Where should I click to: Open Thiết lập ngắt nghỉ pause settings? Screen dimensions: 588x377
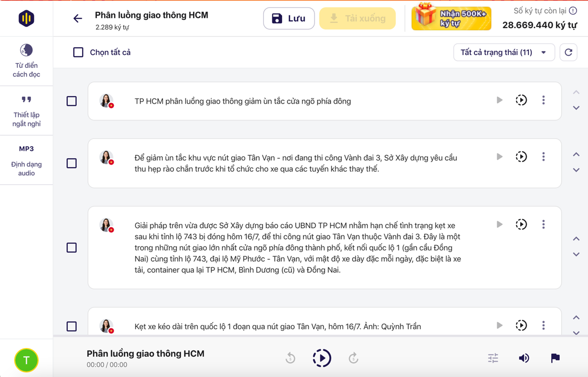(x=26, y=111)
